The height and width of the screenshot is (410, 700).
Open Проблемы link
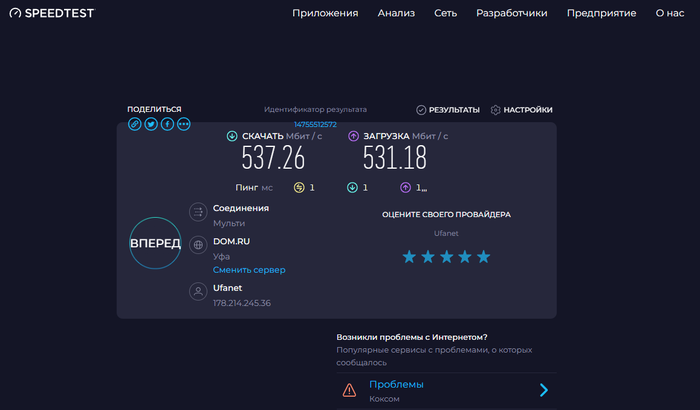(396, 385)
